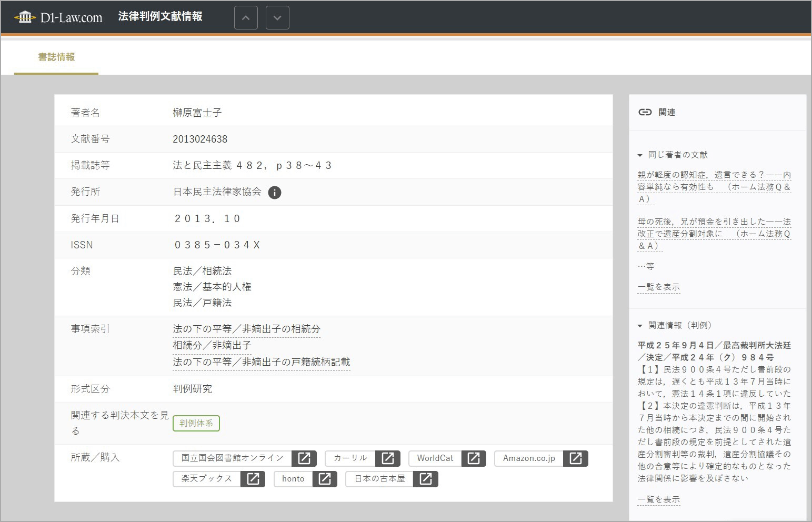Go to previous record with up chevron
This screenshot has height=522, width=812.
click(246, 18)
